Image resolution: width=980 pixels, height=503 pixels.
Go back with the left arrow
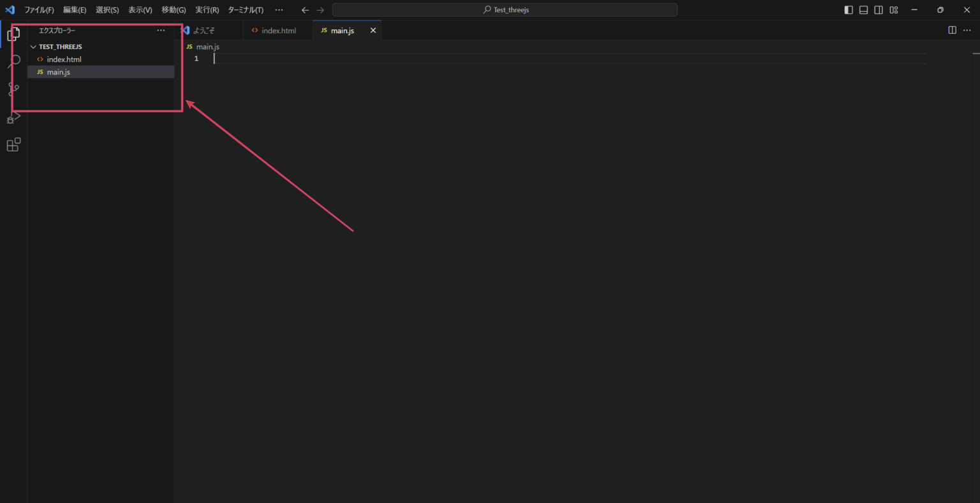pyautogui.click(x=305, y=10)
